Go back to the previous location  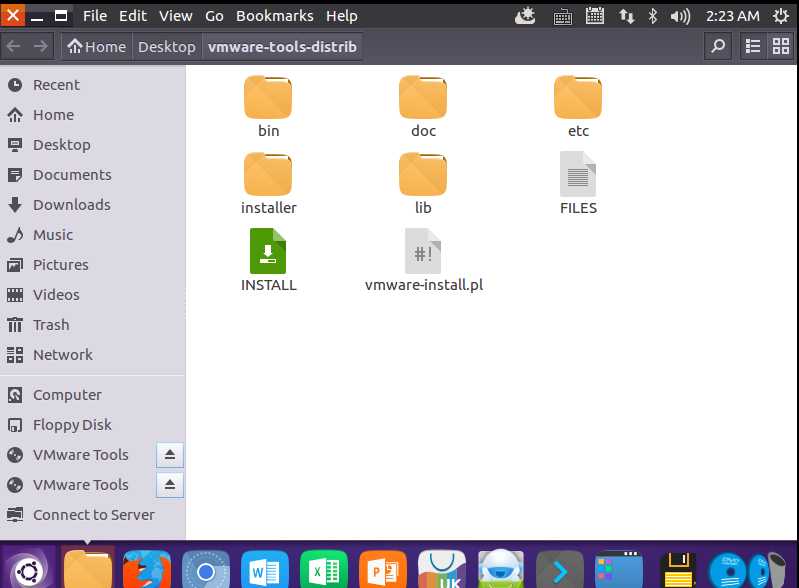tap(14, 46)
